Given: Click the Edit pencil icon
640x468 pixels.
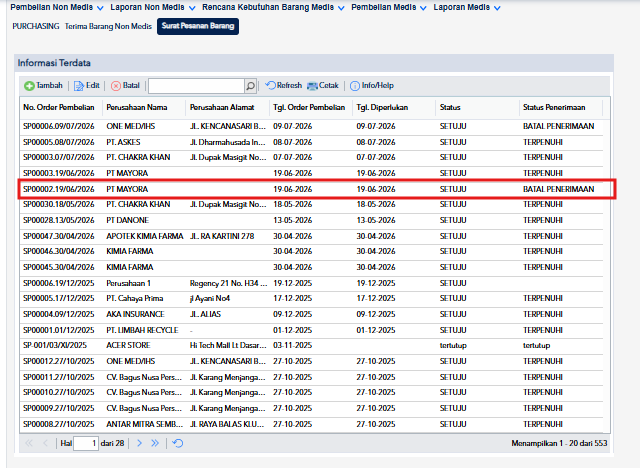Looking at the screenshot, I should 78,86.
